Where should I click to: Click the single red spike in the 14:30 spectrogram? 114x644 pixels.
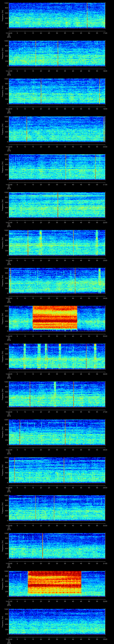[x=43, y=546]
